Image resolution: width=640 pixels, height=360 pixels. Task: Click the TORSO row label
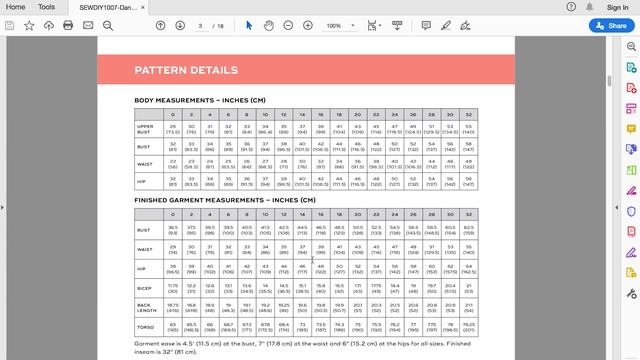(x=145, y=327)
